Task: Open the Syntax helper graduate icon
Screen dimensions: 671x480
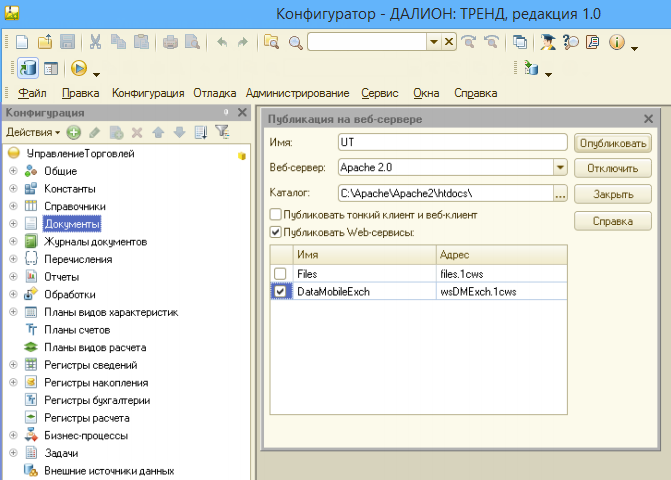Action: tap(547, 42)
